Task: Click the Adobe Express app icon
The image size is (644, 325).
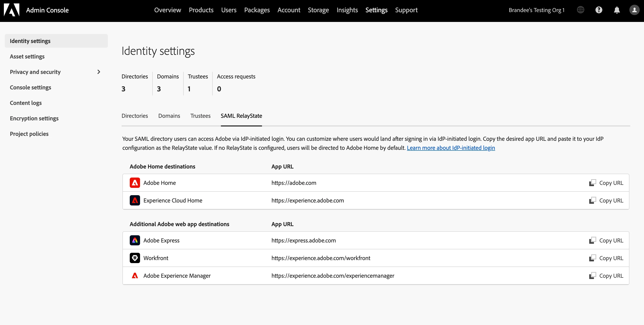Action: (x=135, y=241)
